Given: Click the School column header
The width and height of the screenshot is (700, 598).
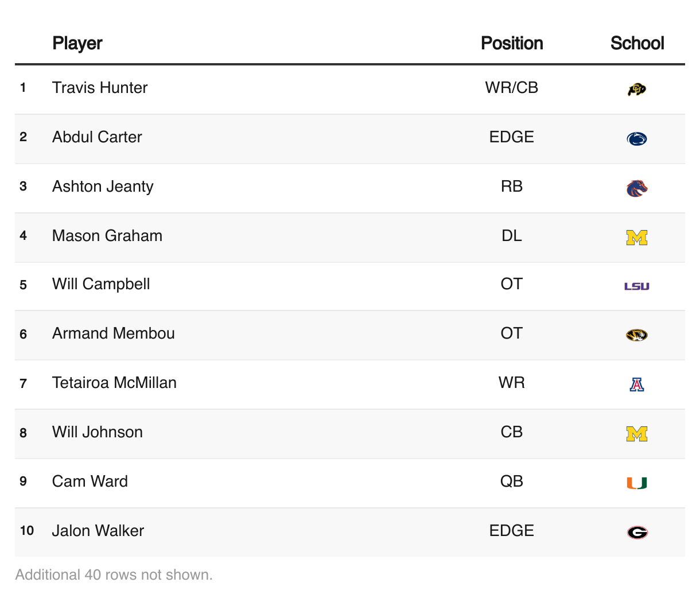Looking at the screenshot, I should (637, 43).
